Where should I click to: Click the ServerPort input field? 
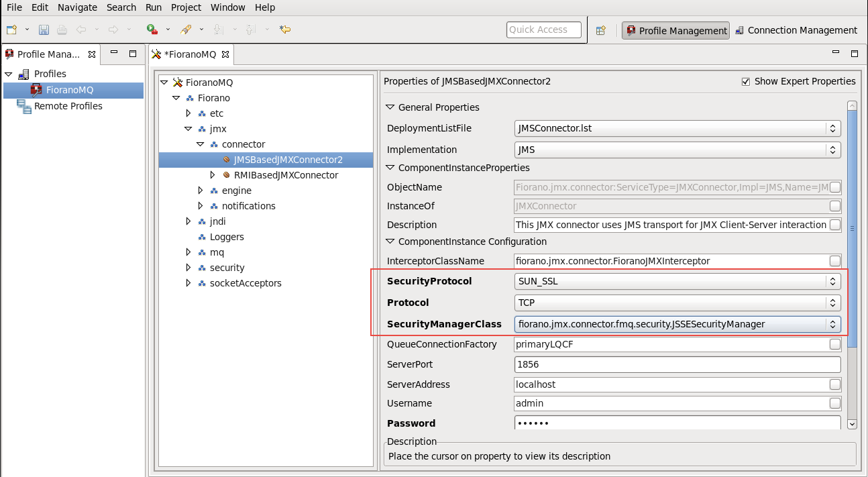click(677, 364)
